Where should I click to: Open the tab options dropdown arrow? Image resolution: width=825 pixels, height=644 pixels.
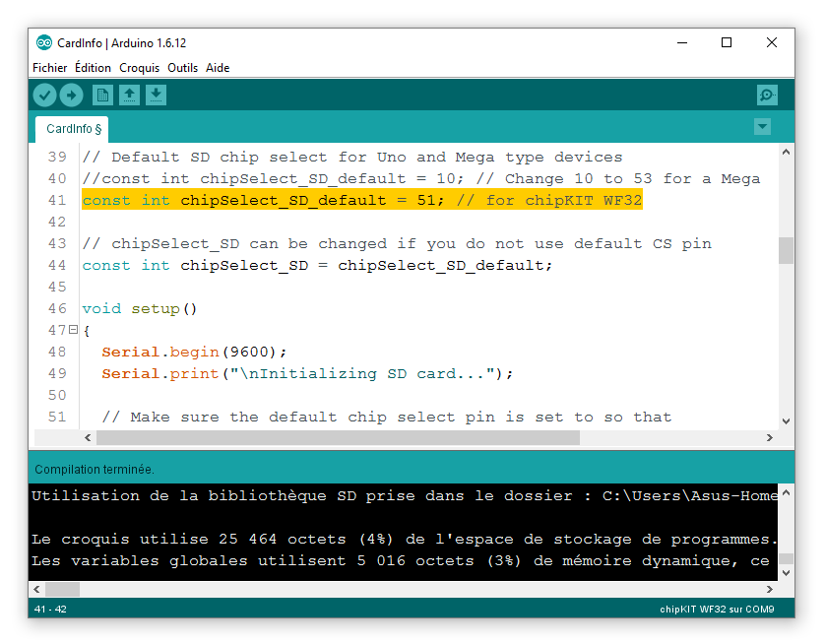point(762,127)
